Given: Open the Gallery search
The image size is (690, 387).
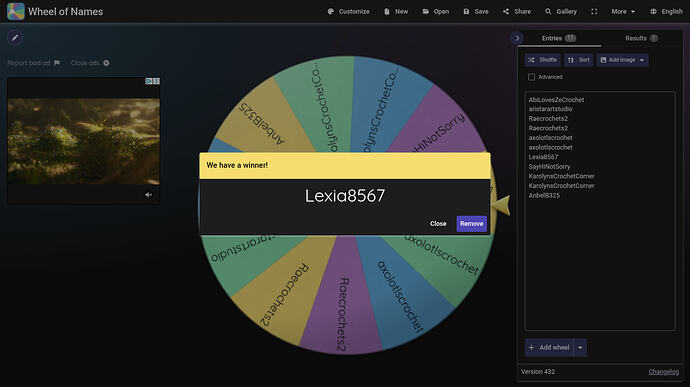Looking at the screenshot, I should click(561, 11).
